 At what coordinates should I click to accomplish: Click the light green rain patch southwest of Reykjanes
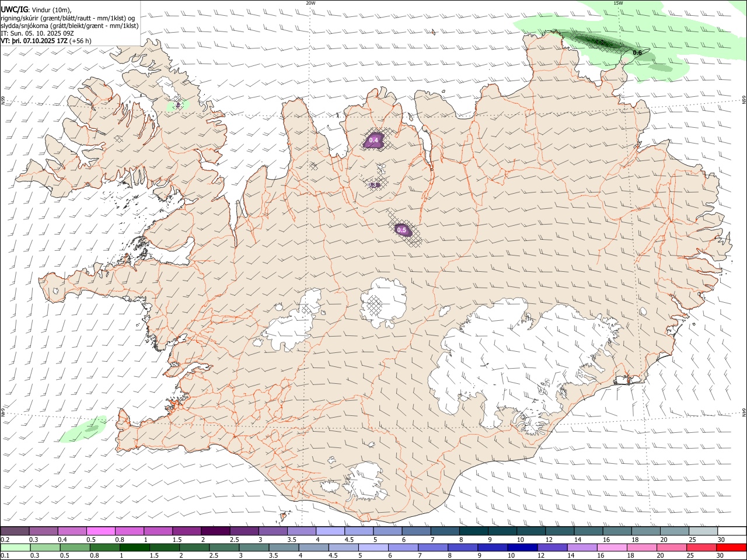[83, 429]
